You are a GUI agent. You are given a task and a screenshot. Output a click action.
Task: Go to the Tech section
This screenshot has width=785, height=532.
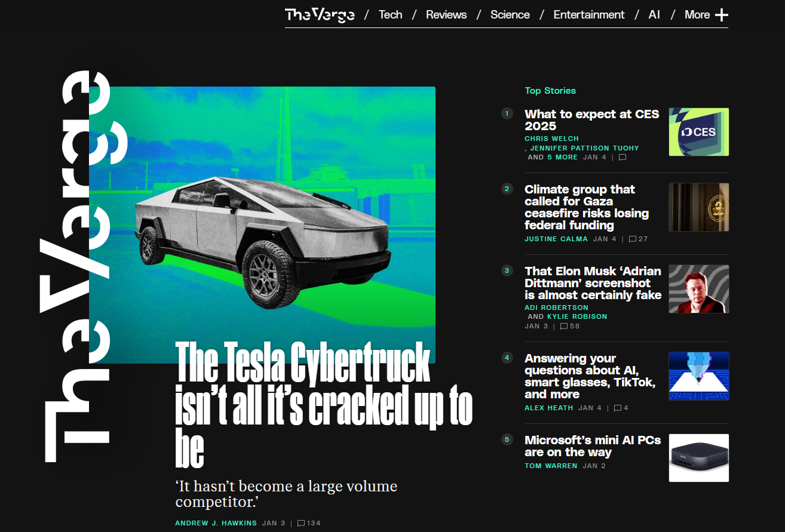point(391,15)
